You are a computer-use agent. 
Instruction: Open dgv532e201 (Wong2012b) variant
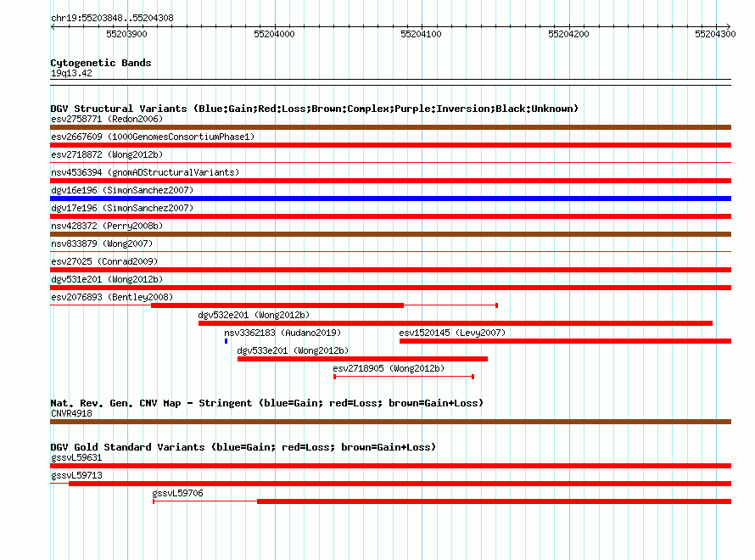tap(254, 315)
